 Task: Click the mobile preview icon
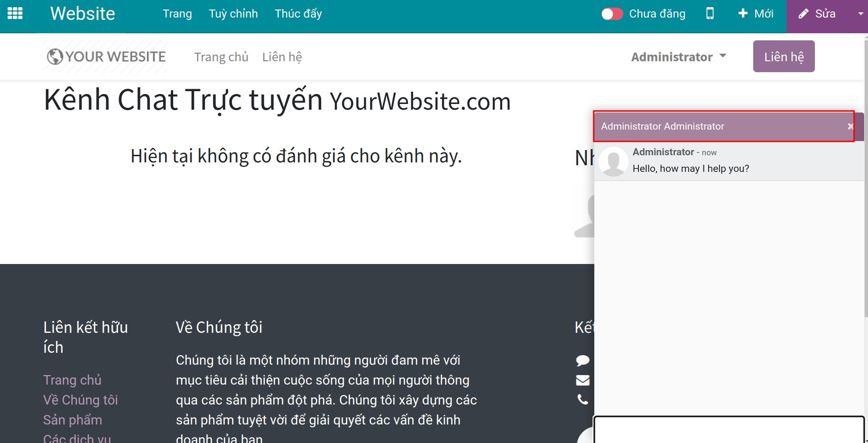pyautogui.click(x=710, y=13)
